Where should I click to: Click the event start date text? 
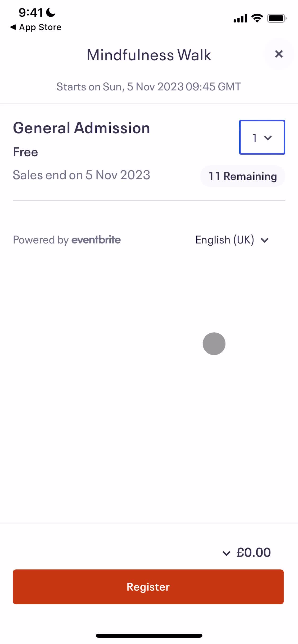pyautogui.click(x=149, y=86)
